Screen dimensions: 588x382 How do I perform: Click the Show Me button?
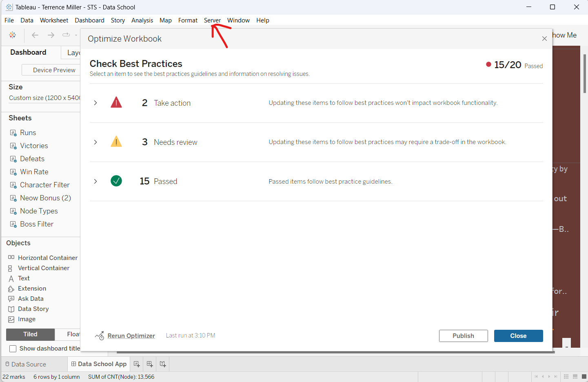pyautogui.click(x=564, y=35)
